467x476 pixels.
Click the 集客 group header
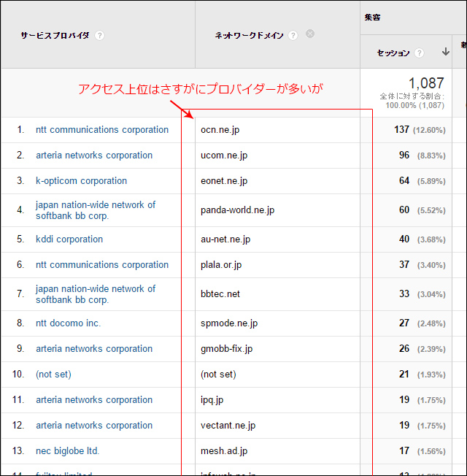pos(372,18)
